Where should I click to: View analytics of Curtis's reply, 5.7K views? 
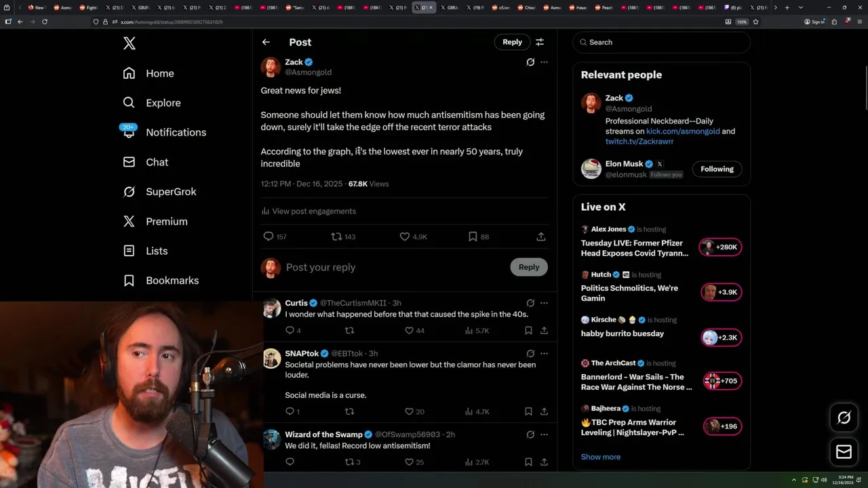(x=477, y=331)
